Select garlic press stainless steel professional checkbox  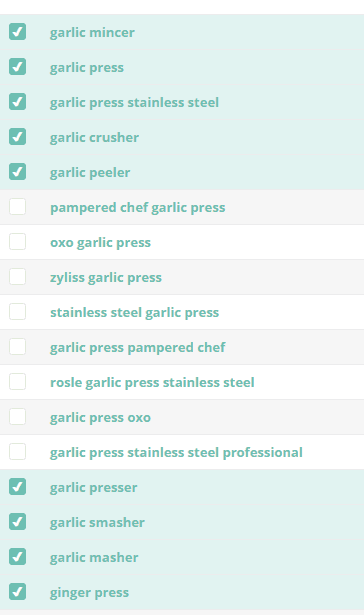(18, 451)
